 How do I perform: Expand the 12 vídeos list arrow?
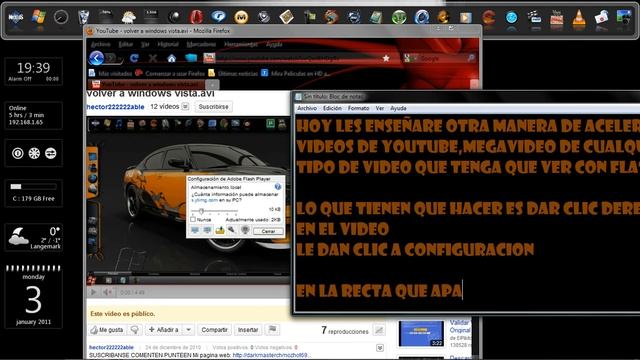pyautogui.click(x=185, y=107)
